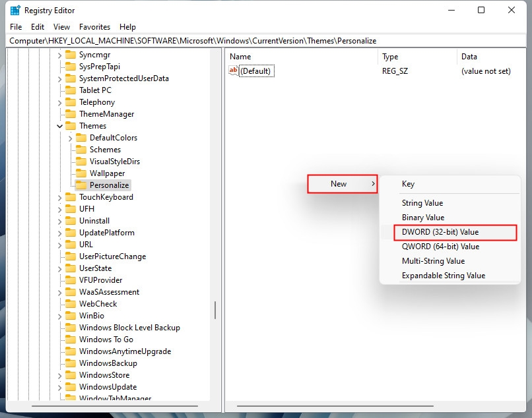Open the View menu
Viewport: 532px width, 418px height.
[61, 27]
